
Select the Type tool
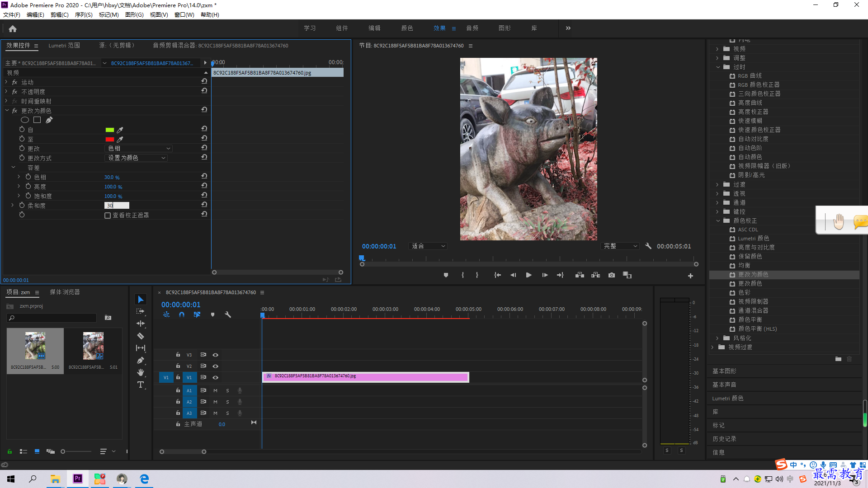tap(141, 385)
